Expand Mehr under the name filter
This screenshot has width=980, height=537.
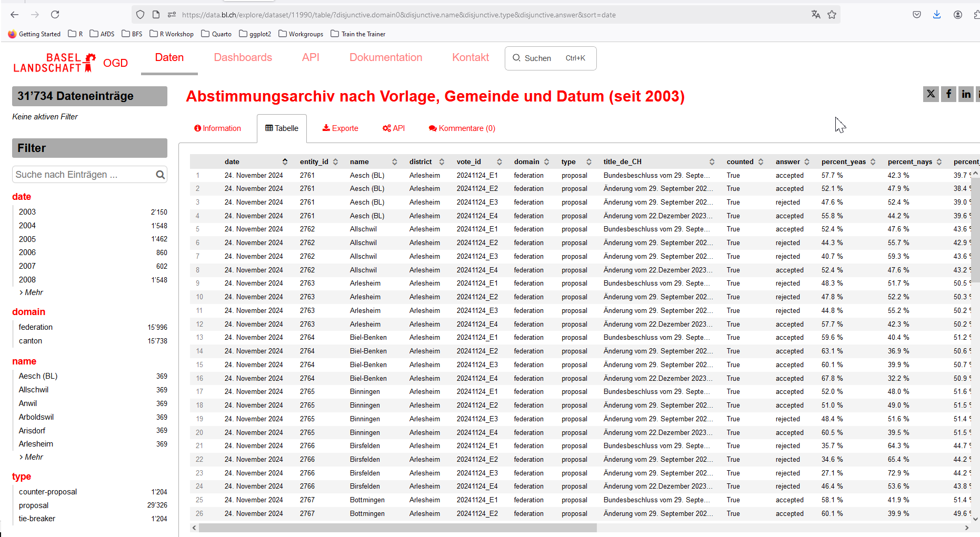(32, 457)
